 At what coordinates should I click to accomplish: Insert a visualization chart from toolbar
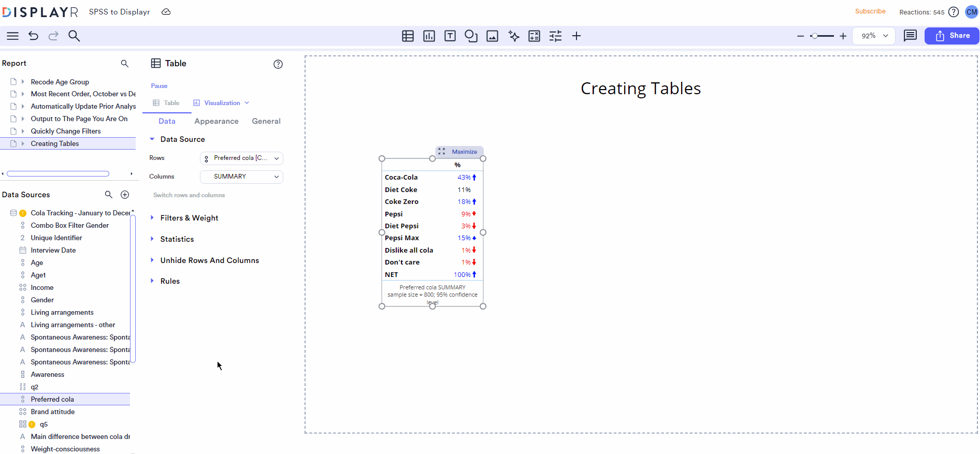429,36
